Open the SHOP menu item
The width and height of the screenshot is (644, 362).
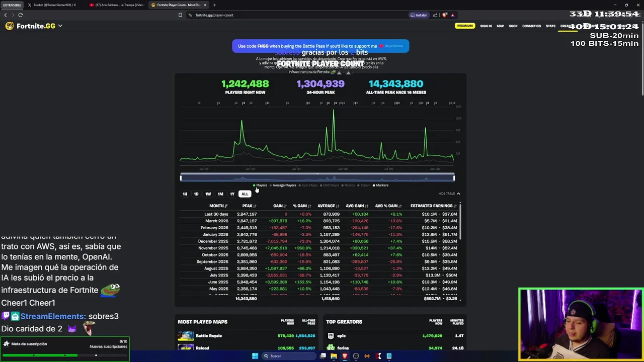513,26
